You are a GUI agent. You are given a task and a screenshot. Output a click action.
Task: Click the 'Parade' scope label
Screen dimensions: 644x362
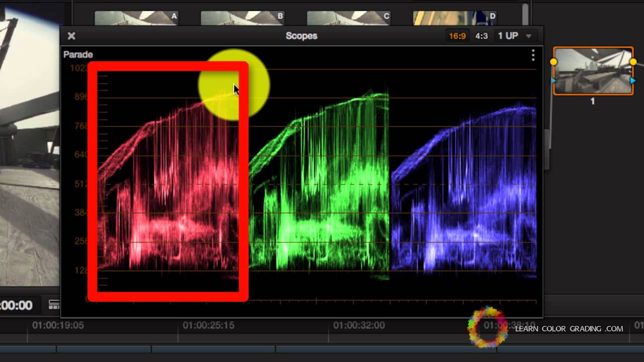(x=78, y=54)
